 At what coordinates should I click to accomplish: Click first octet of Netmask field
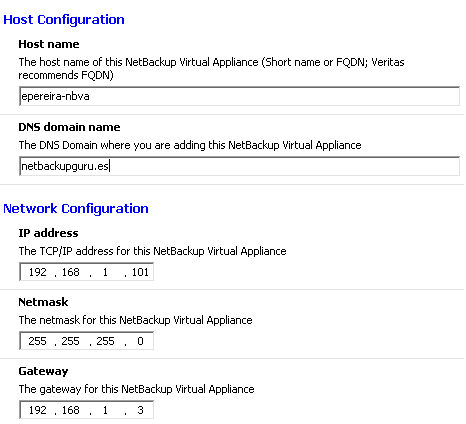38,341
